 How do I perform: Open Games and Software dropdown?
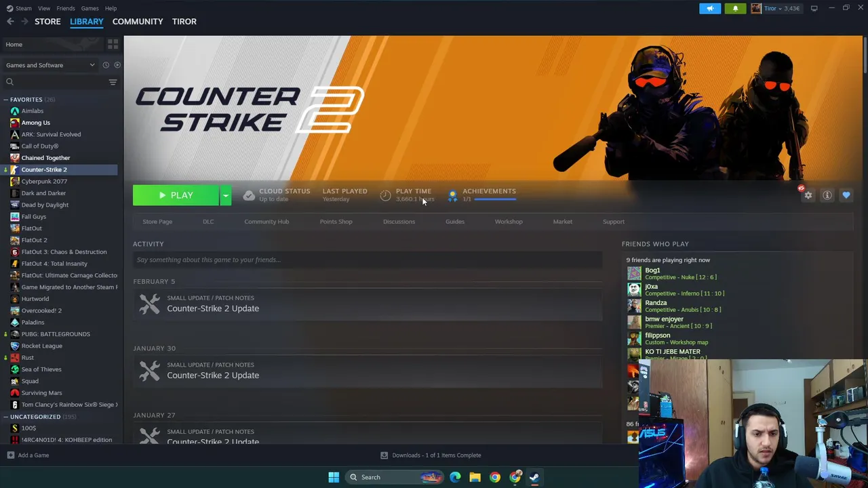tap(50, 65)
